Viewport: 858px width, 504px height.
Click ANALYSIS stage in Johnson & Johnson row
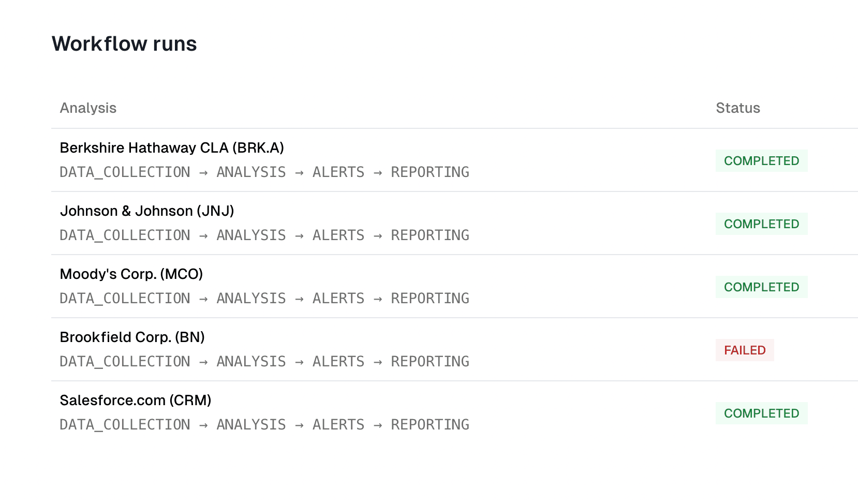251,235
